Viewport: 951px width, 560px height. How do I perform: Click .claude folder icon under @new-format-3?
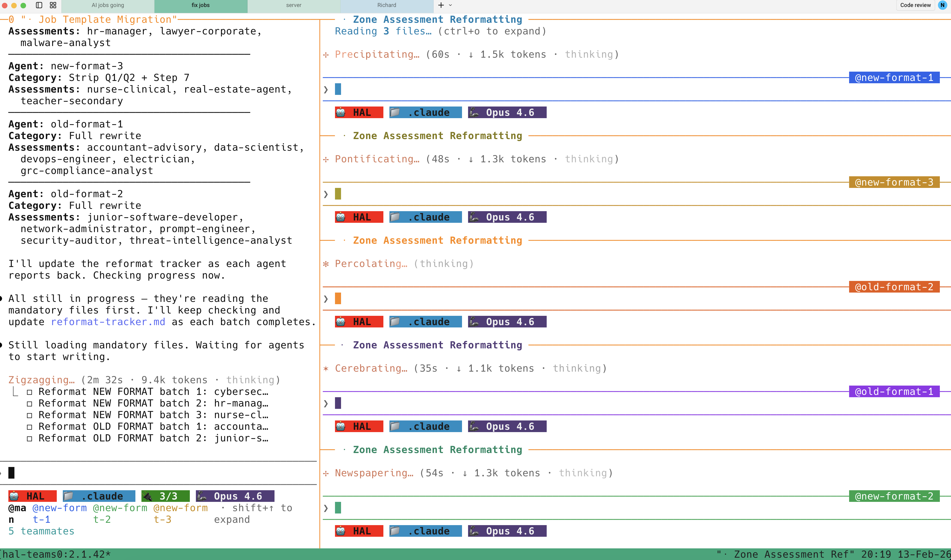(x=395, y=217)
